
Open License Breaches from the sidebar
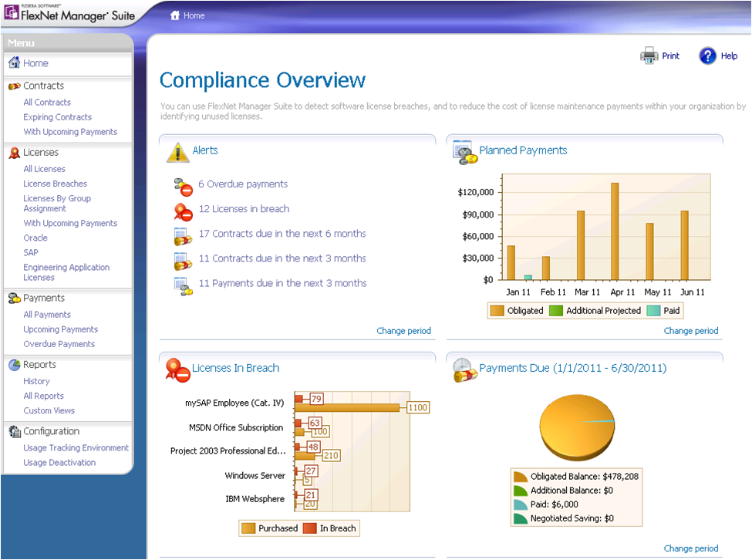coord(55,184)
